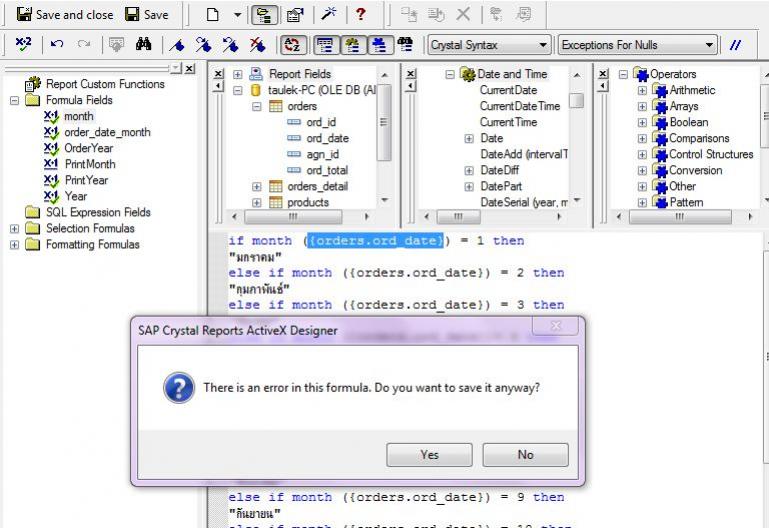Close the workshop tree panel
This screenshot has height=528, width=769.
click(x=190, y=69)
